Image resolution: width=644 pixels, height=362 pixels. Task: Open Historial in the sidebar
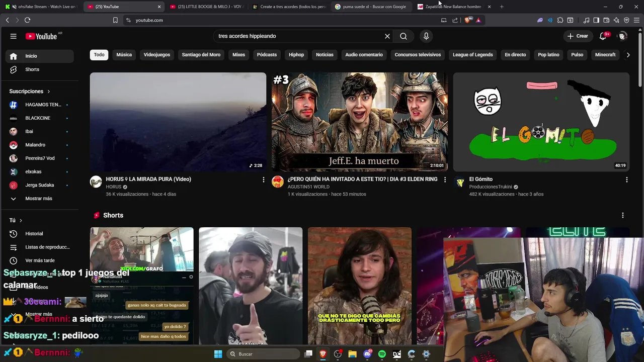pyautogui.click(x=40, y=234)
